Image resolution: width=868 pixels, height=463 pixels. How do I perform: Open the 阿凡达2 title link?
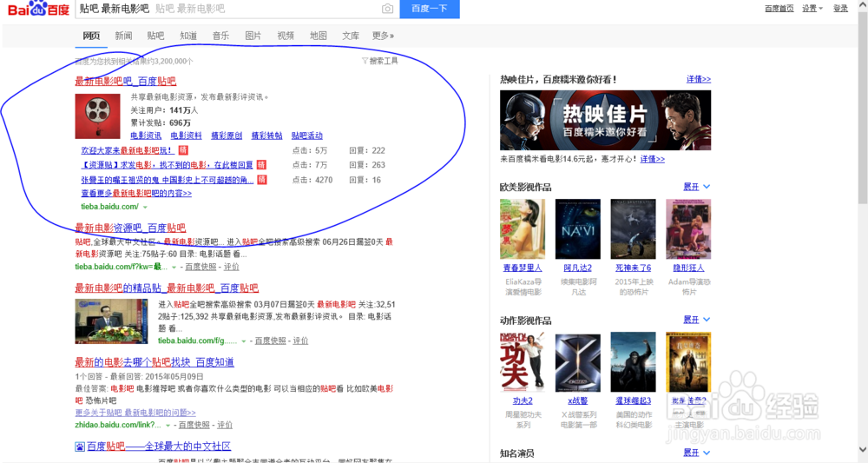pos(577,268)
